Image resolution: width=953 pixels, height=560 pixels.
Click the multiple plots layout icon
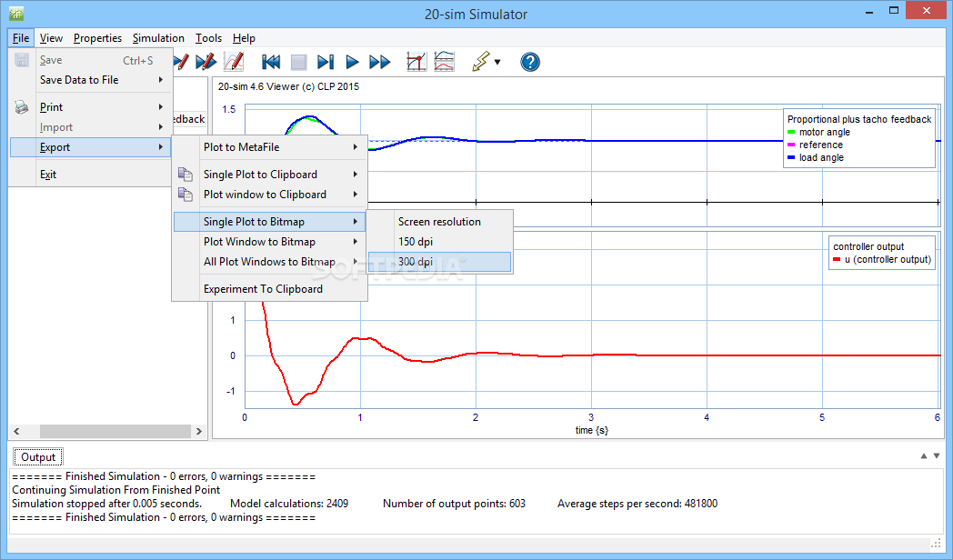[x=445, y=61]
